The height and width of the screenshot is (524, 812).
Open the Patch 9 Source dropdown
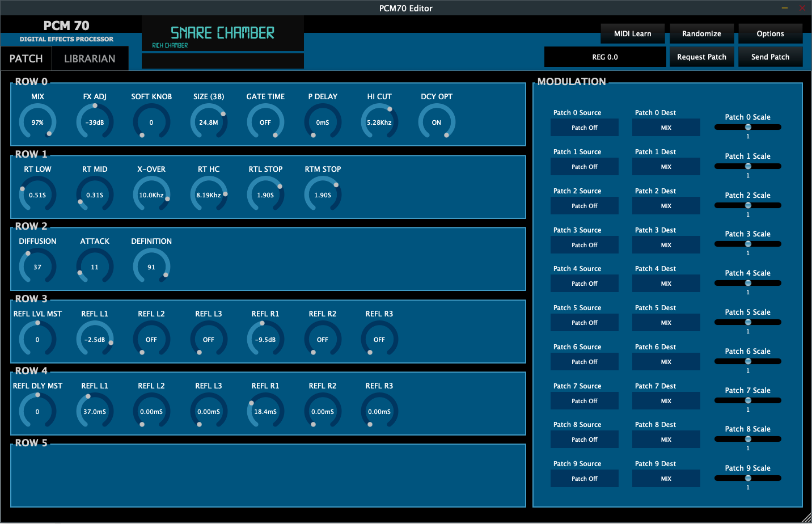pos(585,479)
